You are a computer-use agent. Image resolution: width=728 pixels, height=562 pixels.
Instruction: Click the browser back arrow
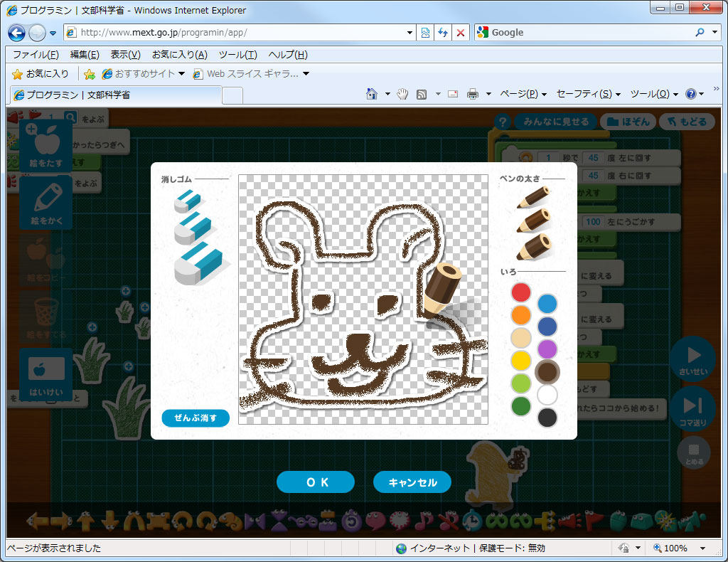pyautogui.click(x=17, y=33)
